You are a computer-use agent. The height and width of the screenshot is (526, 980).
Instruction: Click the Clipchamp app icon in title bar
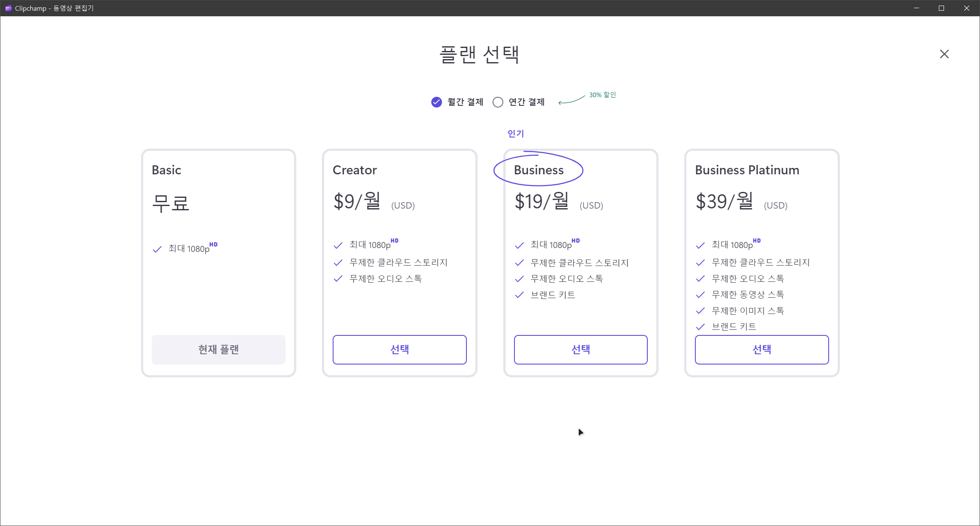pos(8,8)
